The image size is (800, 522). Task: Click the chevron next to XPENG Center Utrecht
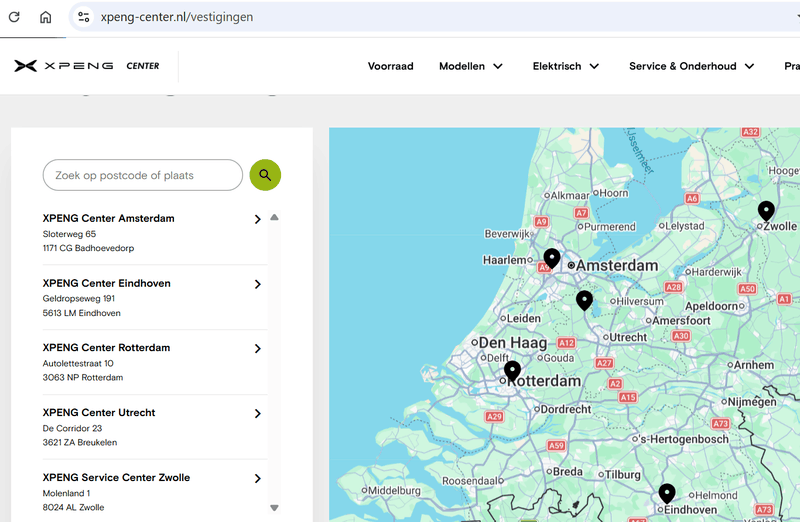point(258,413)
